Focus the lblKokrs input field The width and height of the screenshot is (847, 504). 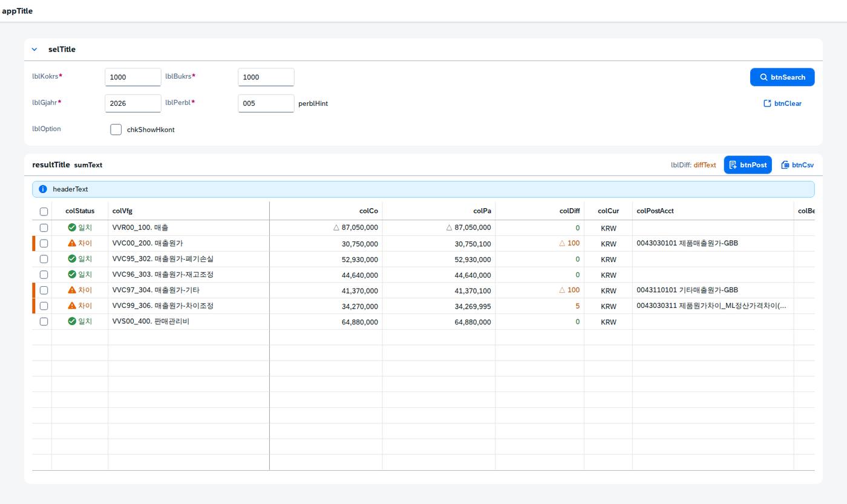133,77
